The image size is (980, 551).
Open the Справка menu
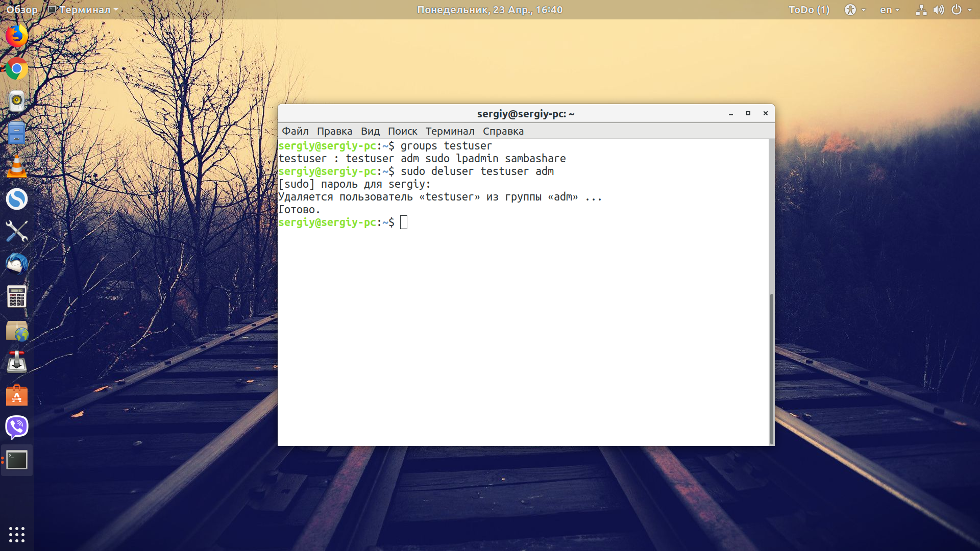[x=503, y=131]
